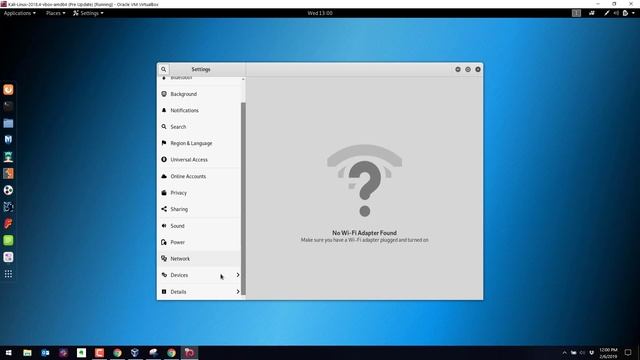Select Background in Settings sidebar
The width and height of the screenshot is (640, 360).
click(x=199, y=94)
